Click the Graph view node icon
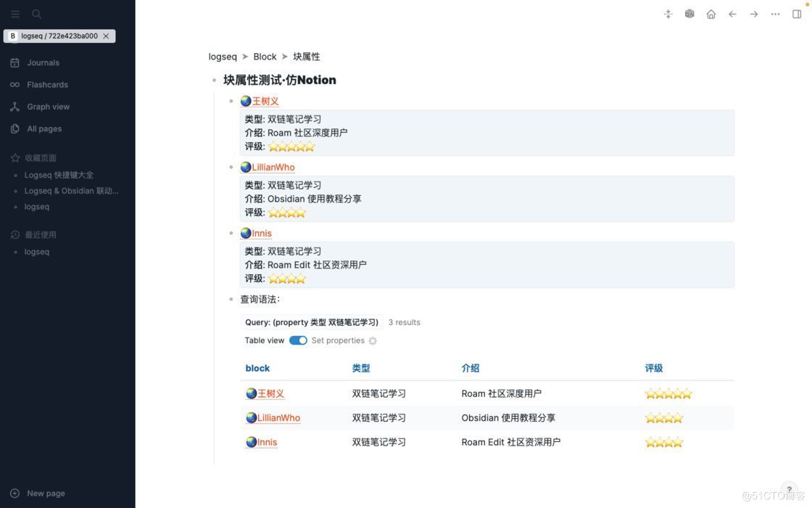 click(x=15, y=107)
